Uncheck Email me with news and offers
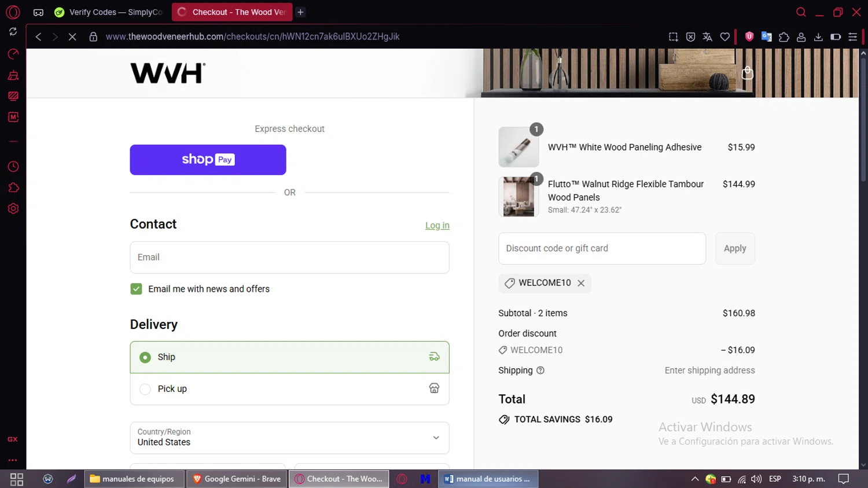Image resolution: width=868 pixels, height=488 pixels. (136, 289)
